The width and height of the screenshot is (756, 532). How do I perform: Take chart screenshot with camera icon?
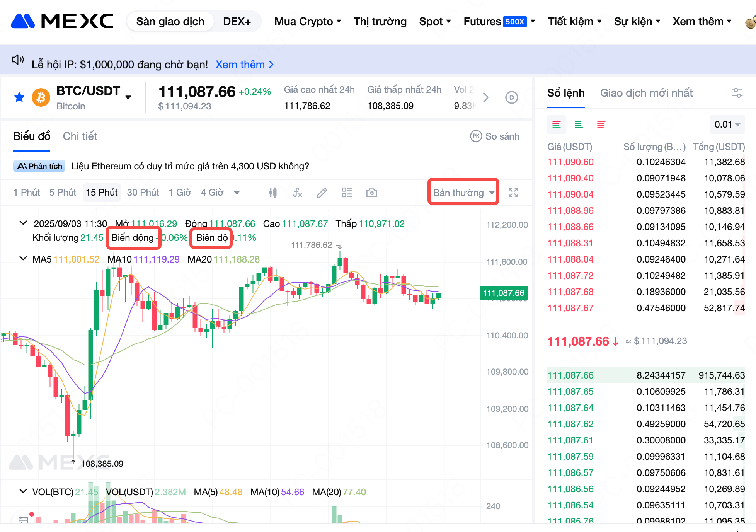pyautogui.click(x=371, y=193)
